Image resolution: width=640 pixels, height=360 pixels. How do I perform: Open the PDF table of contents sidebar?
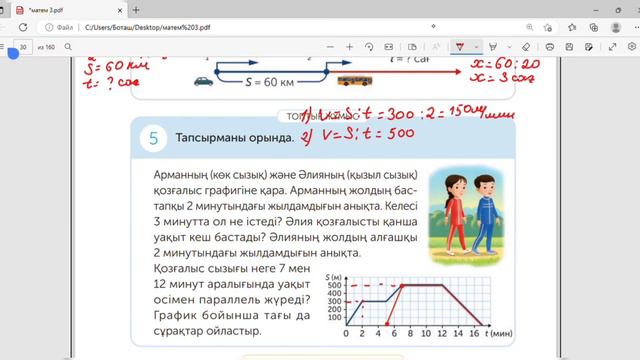coord(2,47)
